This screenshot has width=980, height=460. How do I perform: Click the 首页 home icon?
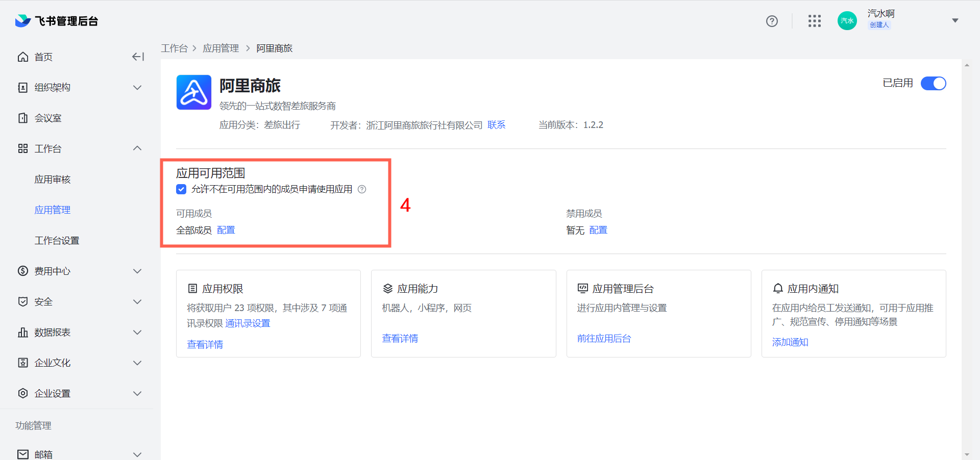click(x=23, y=57)
